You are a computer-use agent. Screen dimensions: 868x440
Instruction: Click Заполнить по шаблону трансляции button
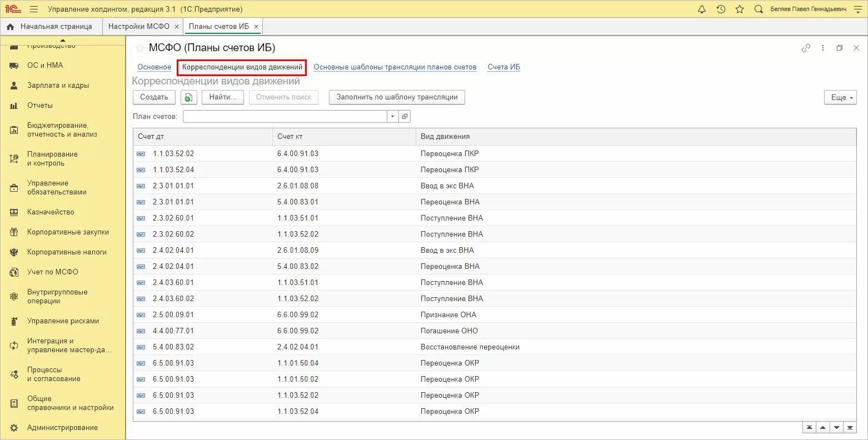[397, 97]
